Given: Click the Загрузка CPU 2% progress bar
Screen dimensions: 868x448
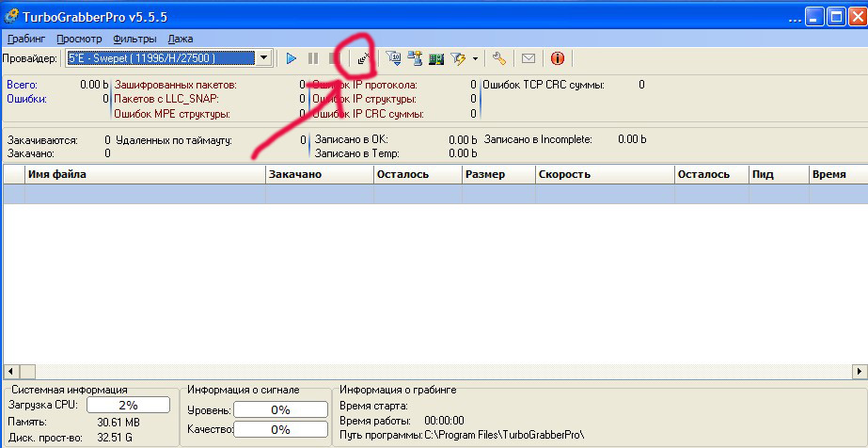Looking at the screenshot, I should coord(128,405).
